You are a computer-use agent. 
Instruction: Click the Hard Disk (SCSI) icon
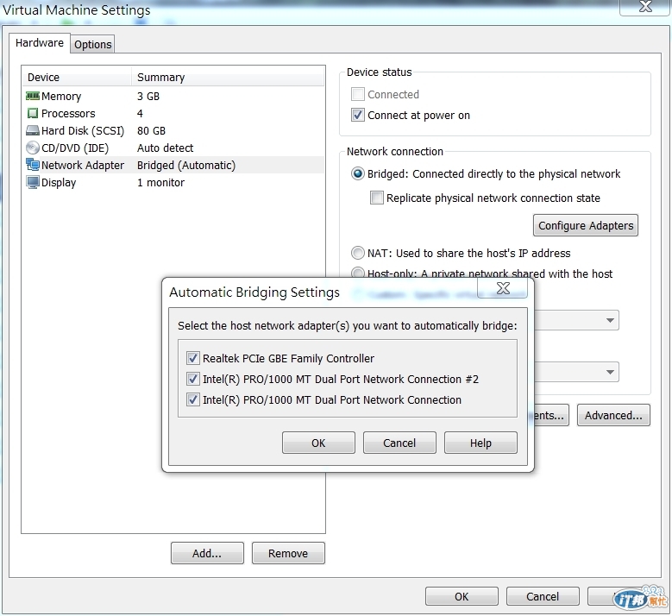(33, 130)
